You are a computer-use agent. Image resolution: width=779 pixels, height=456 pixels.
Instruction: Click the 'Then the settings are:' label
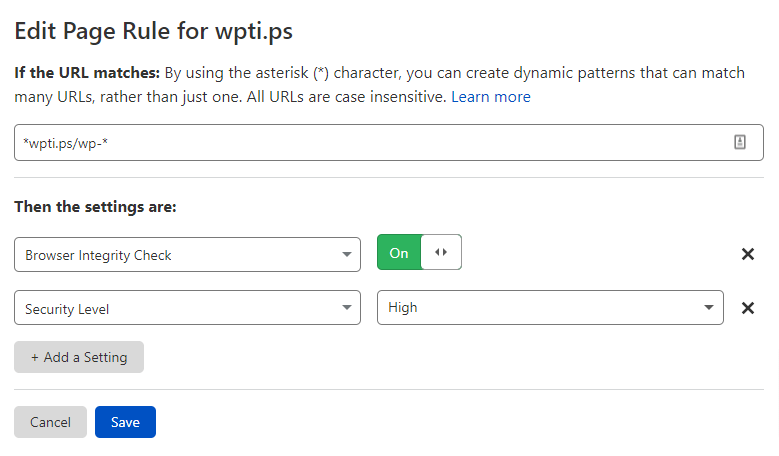click(x=95, y=207)
